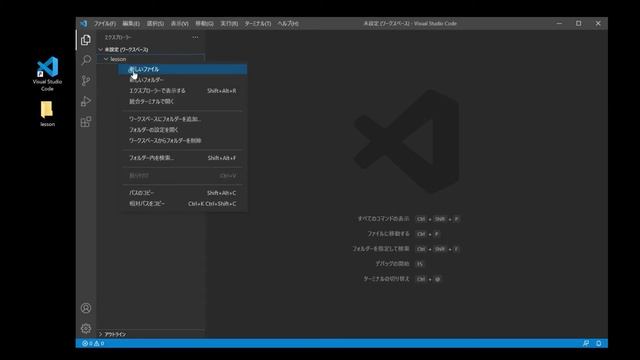Click errors and warnings status bar indicator
The width and height of the screenshot is (640, 360).
(x=93, y=343)
